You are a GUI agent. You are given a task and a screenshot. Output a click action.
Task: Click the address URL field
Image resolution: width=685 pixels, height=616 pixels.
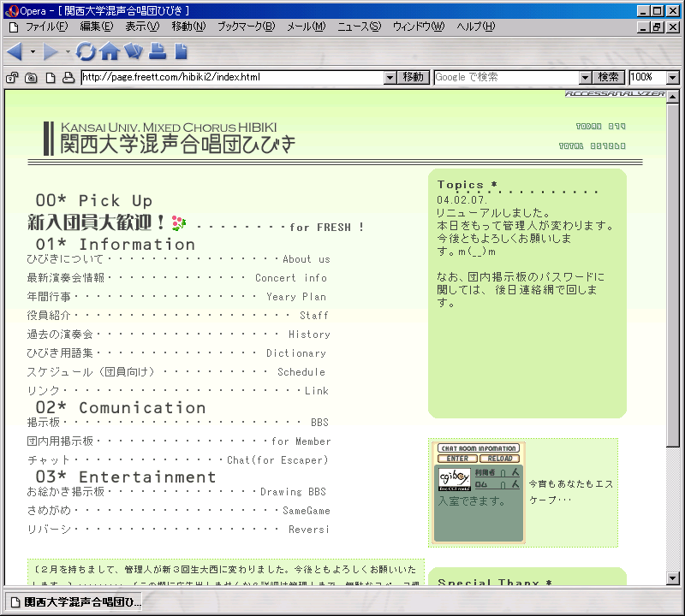(x=232, y=77)
